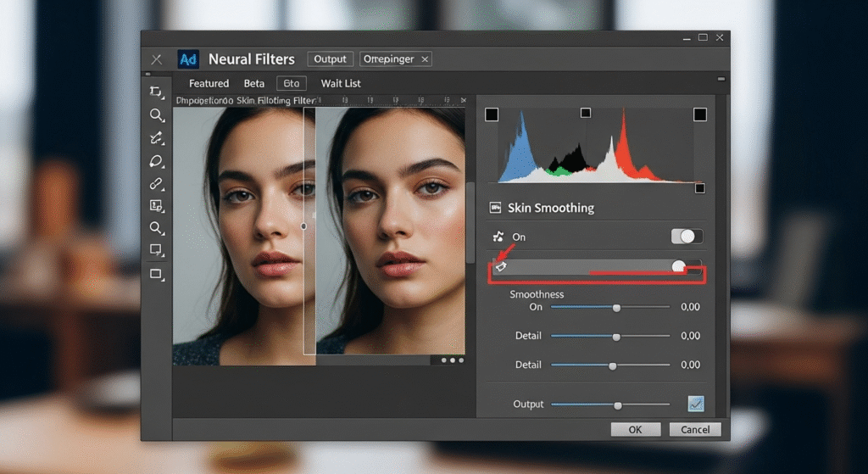Viewport: 868px width, 474px height.
Task: Click the upper Detail slider handle
Action: [616, 337]
